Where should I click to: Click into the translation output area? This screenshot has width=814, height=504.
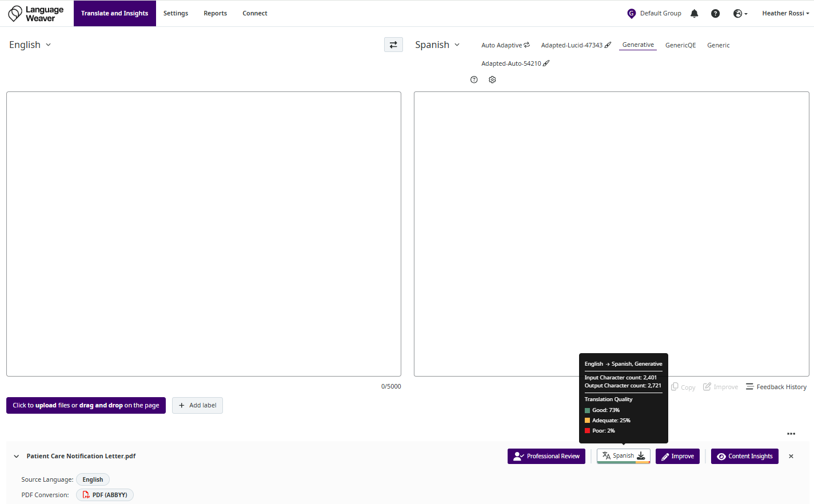tap(611, 234)
